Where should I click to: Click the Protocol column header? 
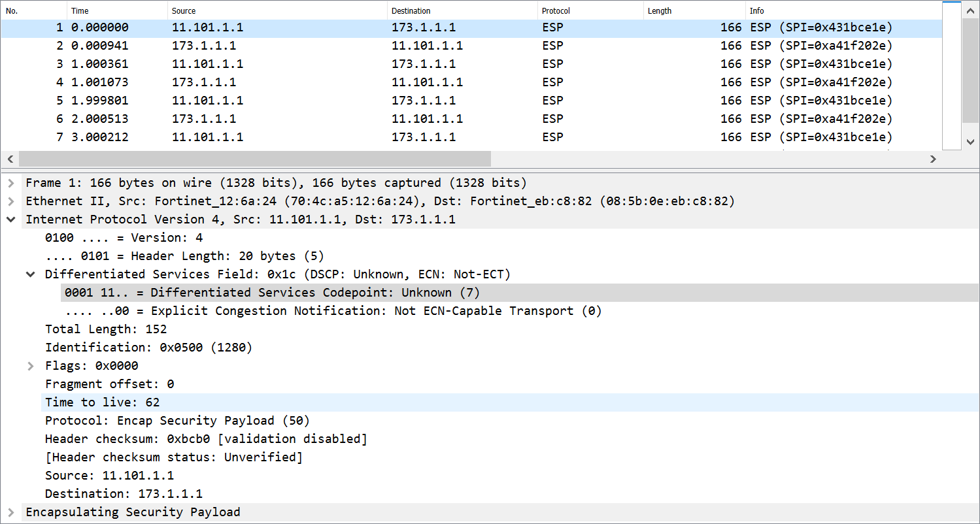click(x=556, y=11)
